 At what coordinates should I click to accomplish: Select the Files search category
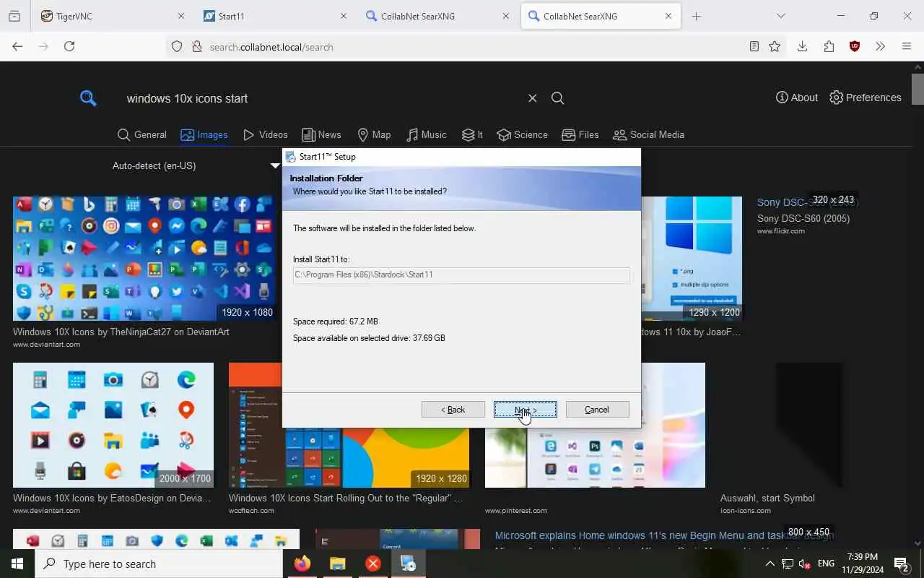pos(580,135)
